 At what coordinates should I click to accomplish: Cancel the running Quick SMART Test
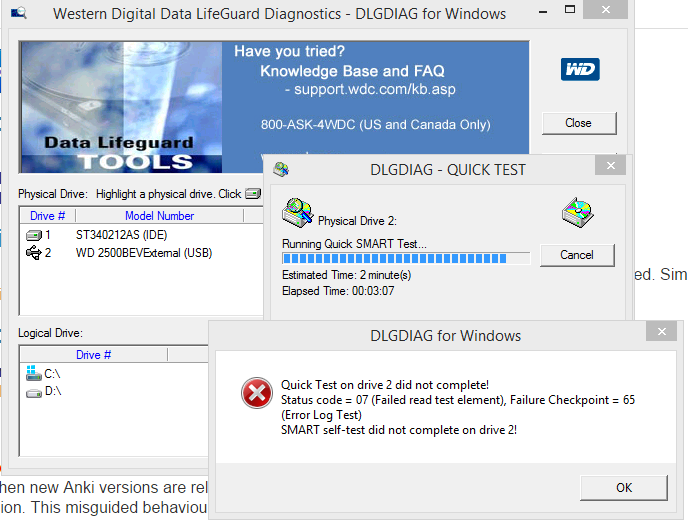[x=577, y=255]
